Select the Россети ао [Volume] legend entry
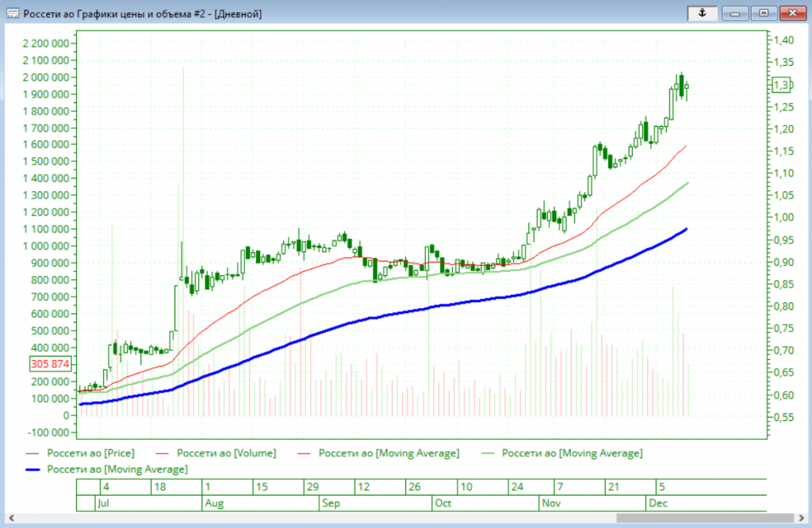 [x=224, y=453]
